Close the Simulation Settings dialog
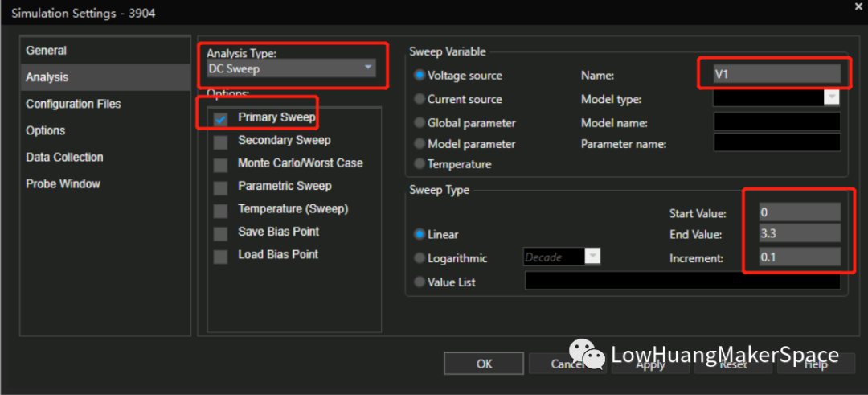Image resolution: width=868 pixels, height=395 pixels. tap(855, 6)
